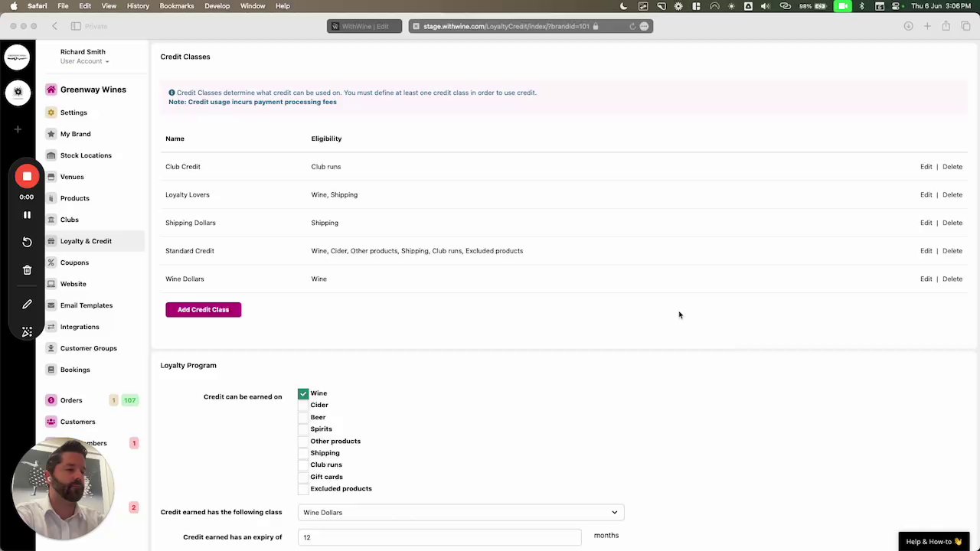Enable the Shipping checkbox
Viewport: 980px width, 551px height.
(x=303, y=453)
